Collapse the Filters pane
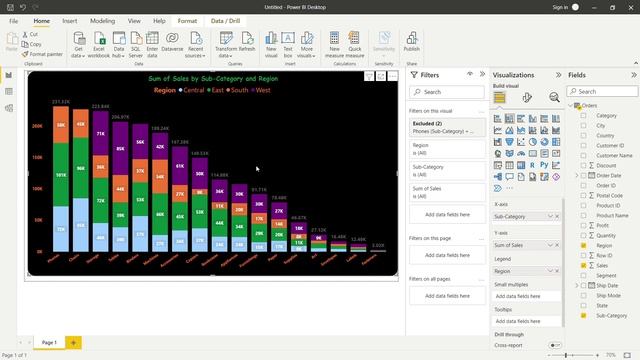Image resolution: width=640 pixels, height=360 pixels. click(x=482, y=74)
